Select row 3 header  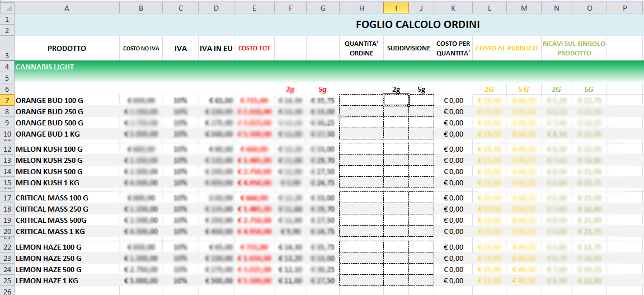(x=7, y=49)
